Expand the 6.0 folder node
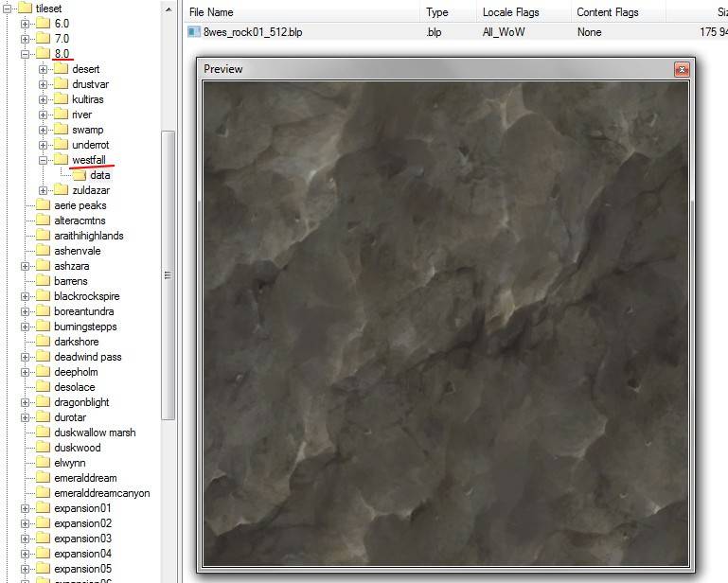Image resolution: width=728 pixels, height=583 pixels. click(x=25, y=24)
